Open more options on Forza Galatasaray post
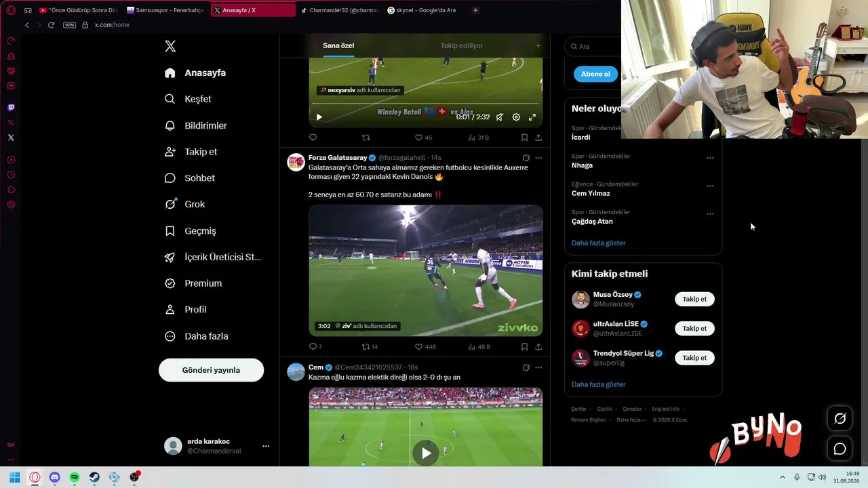 [x=538, y=158]
